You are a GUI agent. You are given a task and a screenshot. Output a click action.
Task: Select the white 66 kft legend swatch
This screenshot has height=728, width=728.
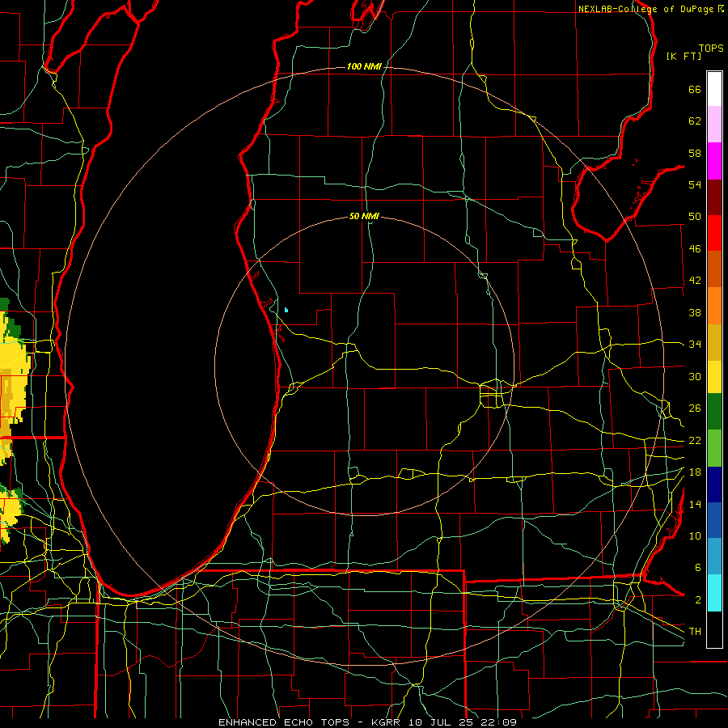[x=714, y=89]
